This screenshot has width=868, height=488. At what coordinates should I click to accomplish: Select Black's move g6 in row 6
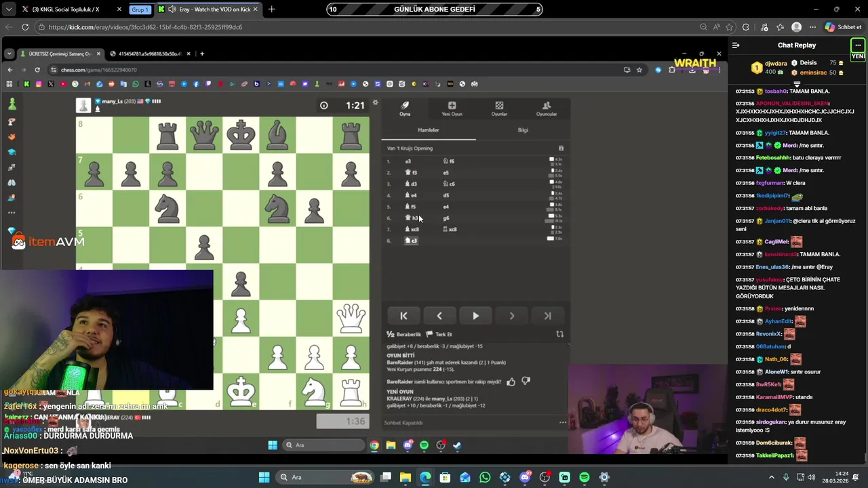(x=446, y=218)
